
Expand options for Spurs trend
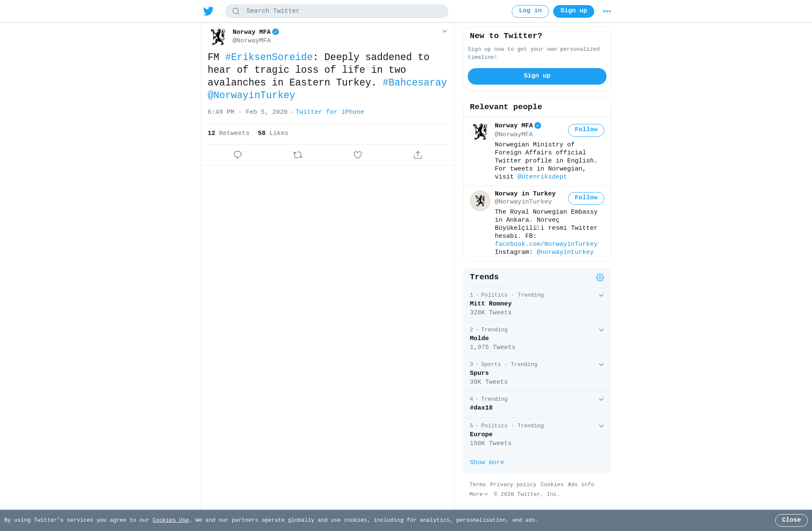coord(601,365)
